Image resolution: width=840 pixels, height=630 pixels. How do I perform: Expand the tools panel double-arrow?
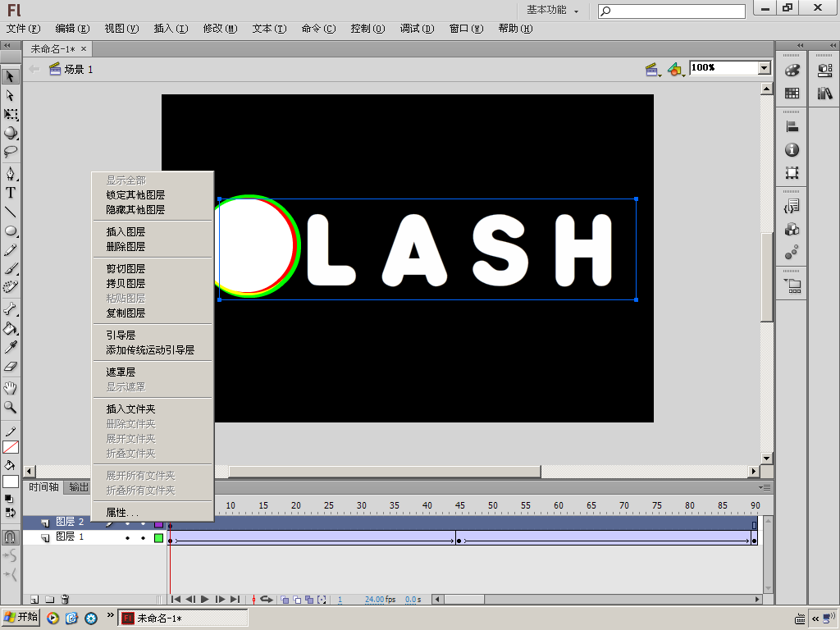click(8, 46)
